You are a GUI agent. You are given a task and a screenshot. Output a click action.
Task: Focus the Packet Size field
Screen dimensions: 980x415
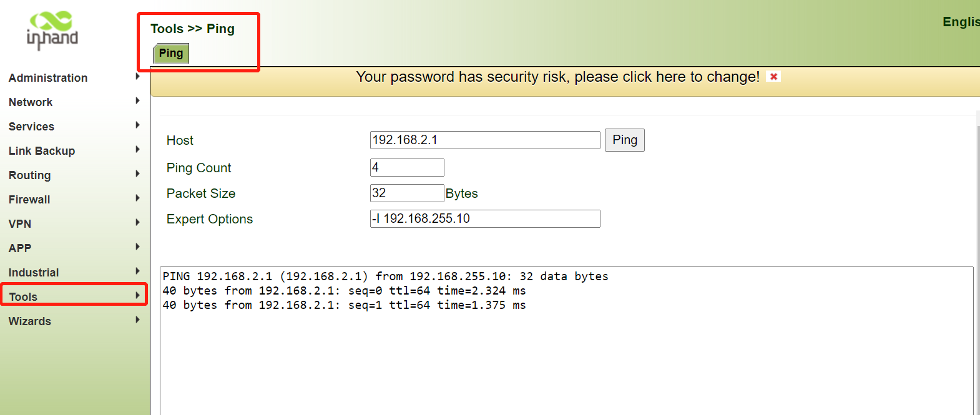pyautogui.click(x=407, y=193)
